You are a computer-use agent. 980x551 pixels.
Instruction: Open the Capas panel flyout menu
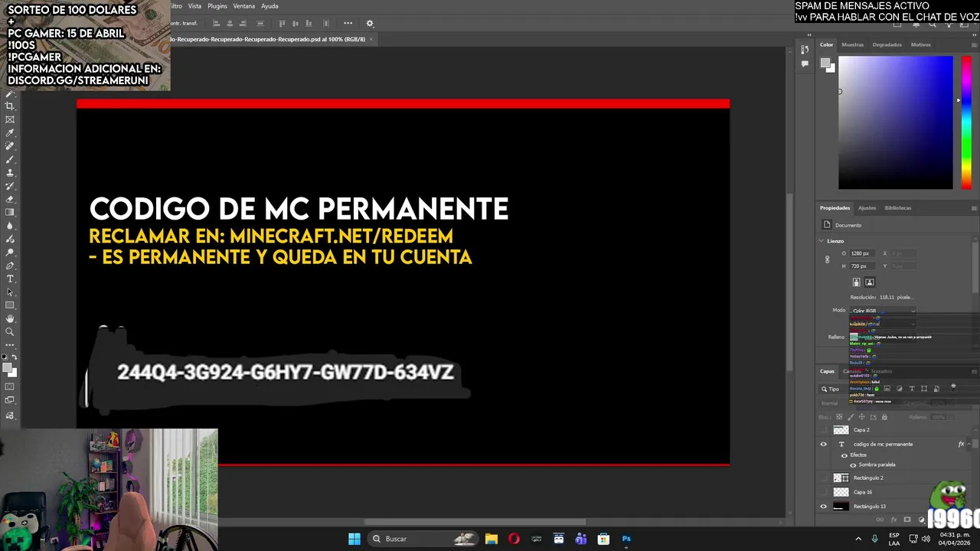tap(974, 371)
